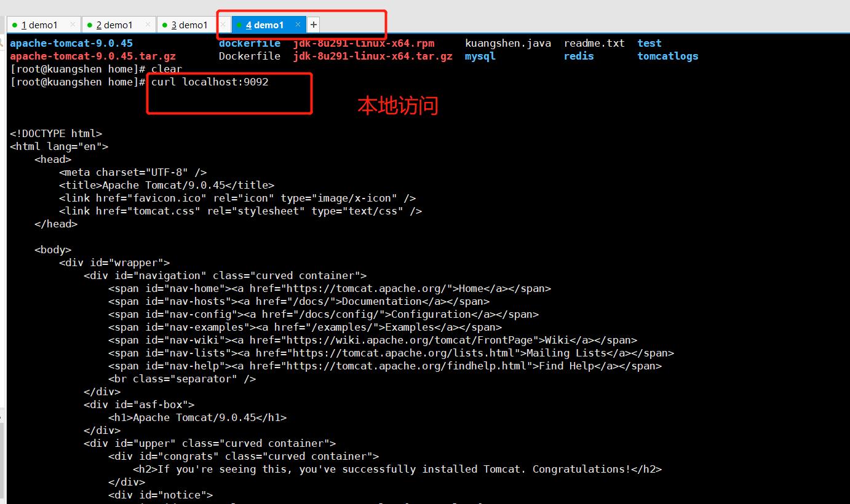The image size is (850, 504).
Task: Click the meta charset="UTF-8" line
Action: click(133, 172)
